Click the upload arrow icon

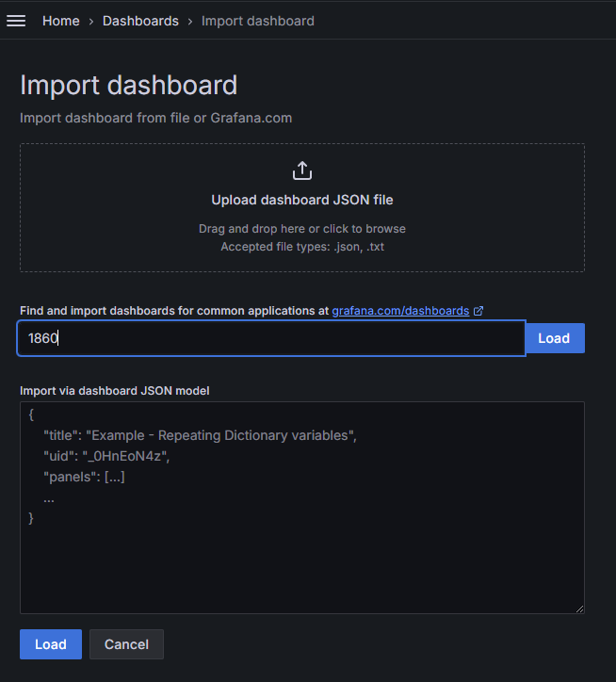pos(302,170)
